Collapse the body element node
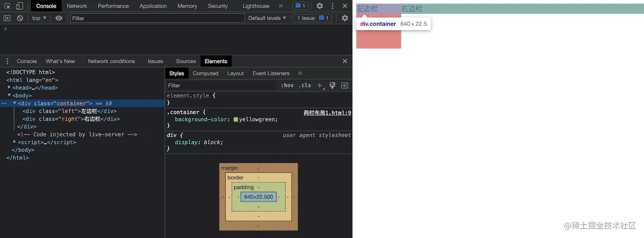 pos(9,95)
